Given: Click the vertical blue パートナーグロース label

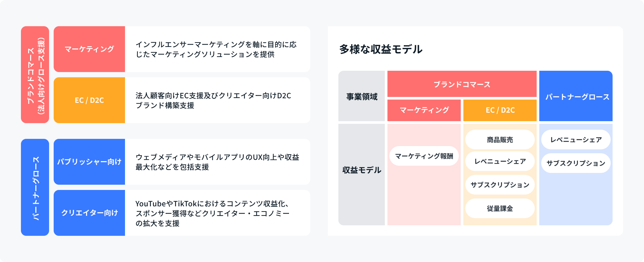Looking at the screenshot, I should 35,187.
